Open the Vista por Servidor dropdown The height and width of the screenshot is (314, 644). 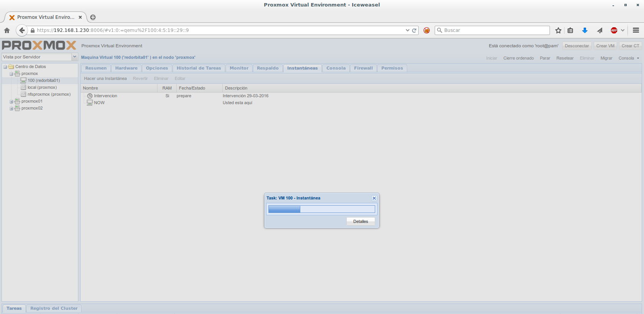(x=74, y=57)
